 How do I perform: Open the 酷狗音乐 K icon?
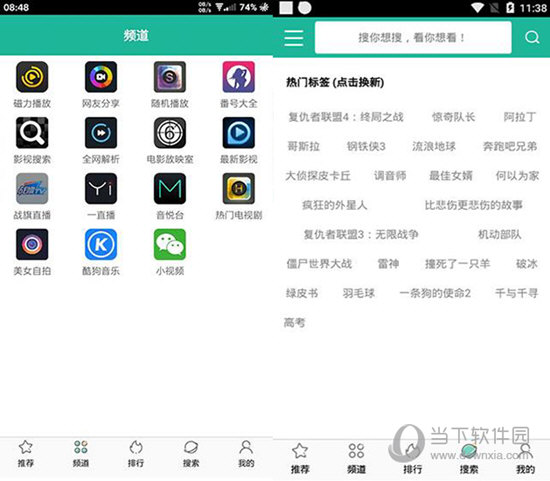click(x=101, y=244)
